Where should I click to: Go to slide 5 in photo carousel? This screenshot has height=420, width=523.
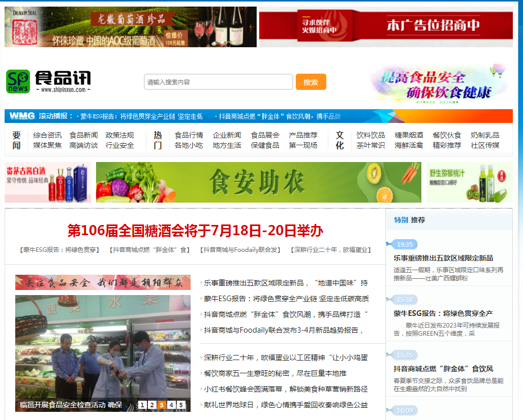pos(181,405)
